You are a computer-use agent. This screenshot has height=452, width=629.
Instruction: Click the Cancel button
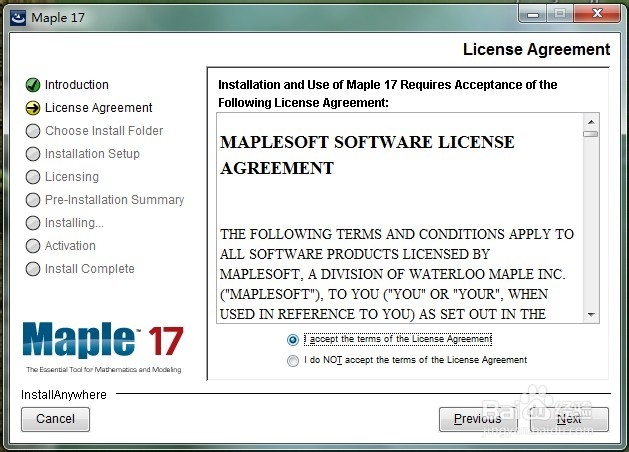(x=55, y=419)
